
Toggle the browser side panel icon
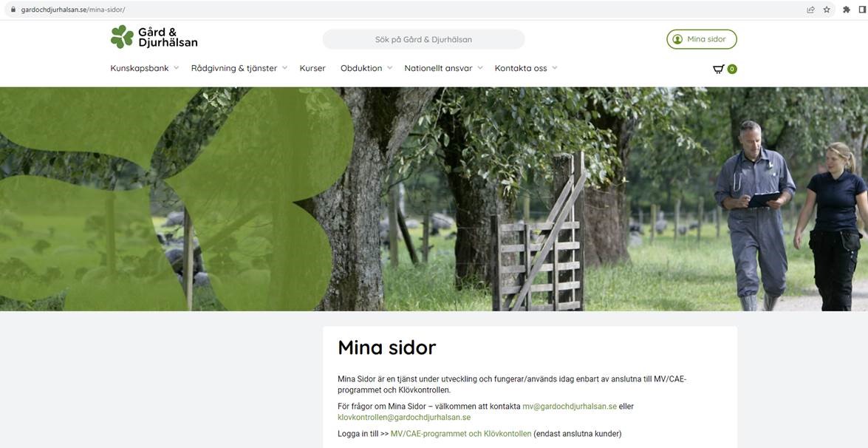tap(863, 10)
